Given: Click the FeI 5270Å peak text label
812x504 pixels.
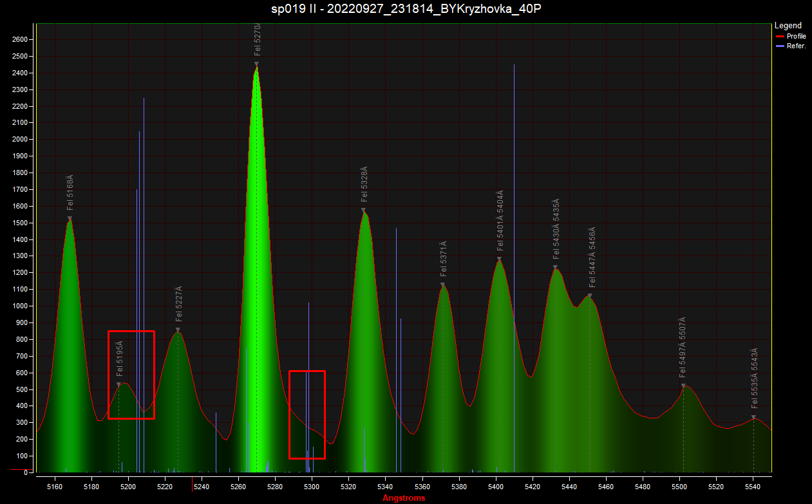Looking at the screenshot, I should 257,41.
